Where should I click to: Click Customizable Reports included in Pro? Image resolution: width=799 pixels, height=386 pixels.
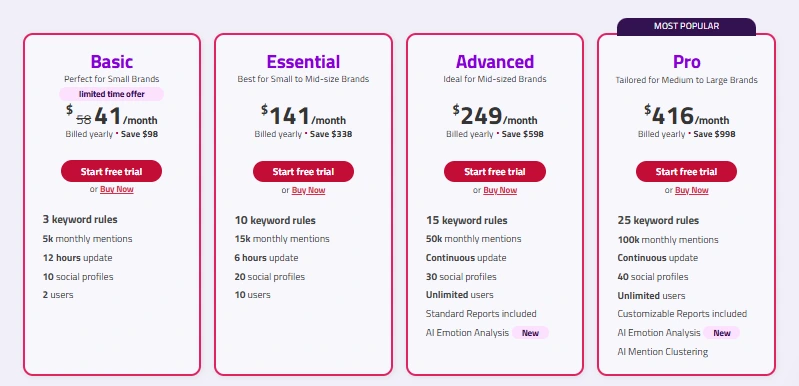(x=682, y=314)
